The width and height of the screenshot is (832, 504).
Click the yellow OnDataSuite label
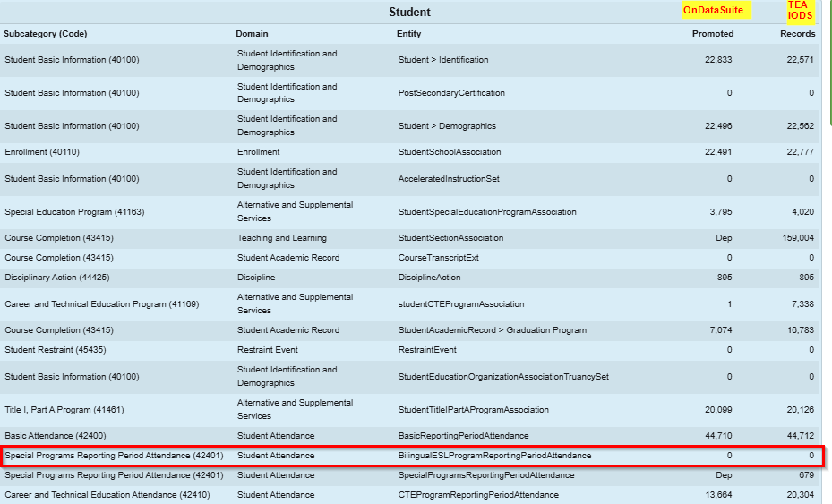pyautogui.click(x=713, y=10)
